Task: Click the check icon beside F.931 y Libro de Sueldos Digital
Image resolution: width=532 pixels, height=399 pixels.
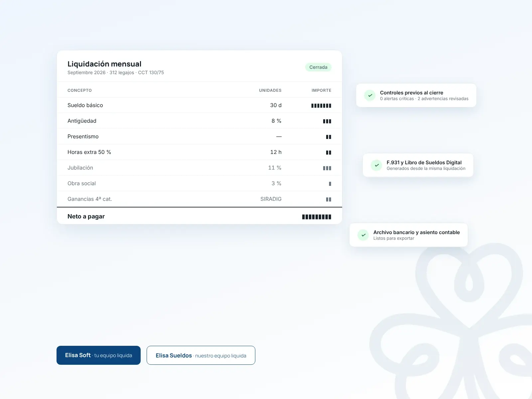Action: pos(376,165)
